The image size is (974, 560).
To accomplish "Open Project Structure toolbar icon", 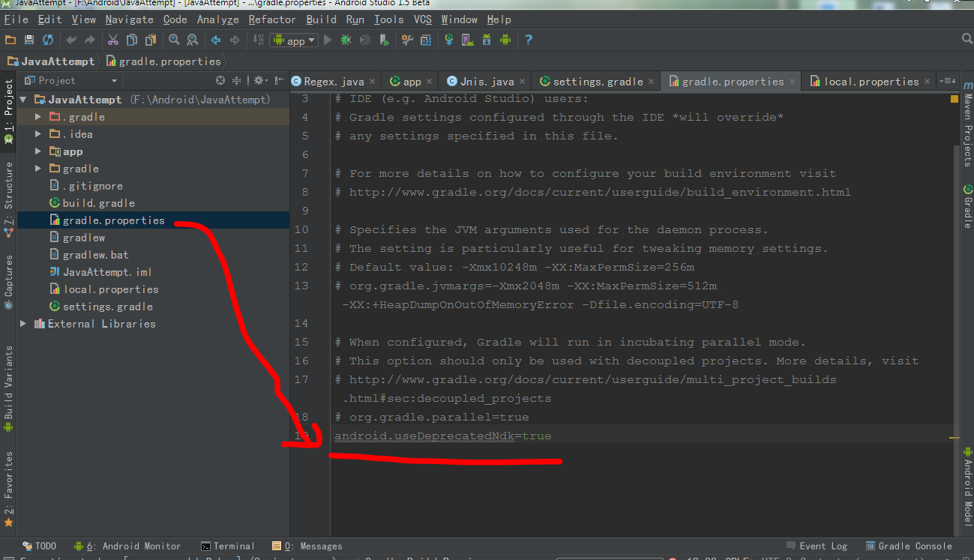I will (426, 40).
